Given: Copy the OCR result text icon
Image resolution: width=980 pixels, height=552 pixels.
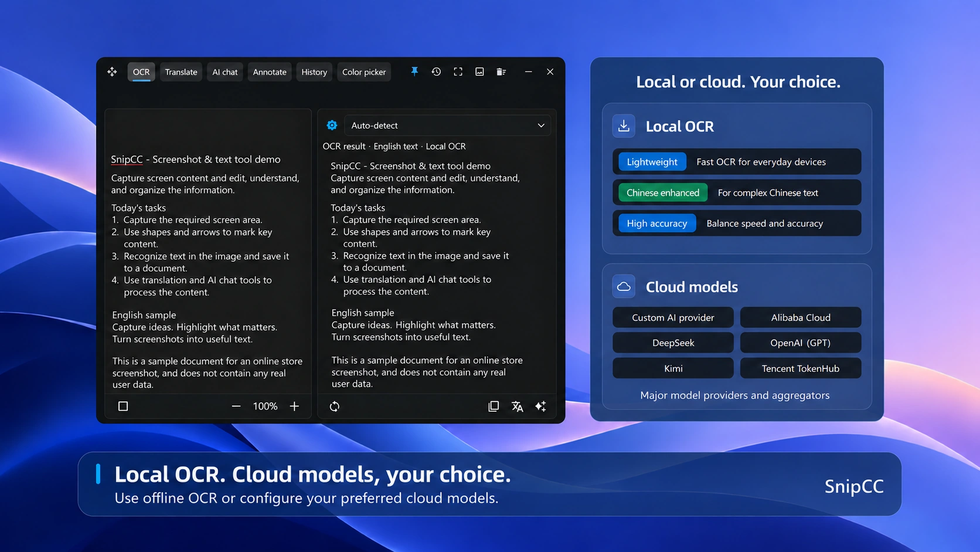Looking at the screenshot, I should click(494, 407).
